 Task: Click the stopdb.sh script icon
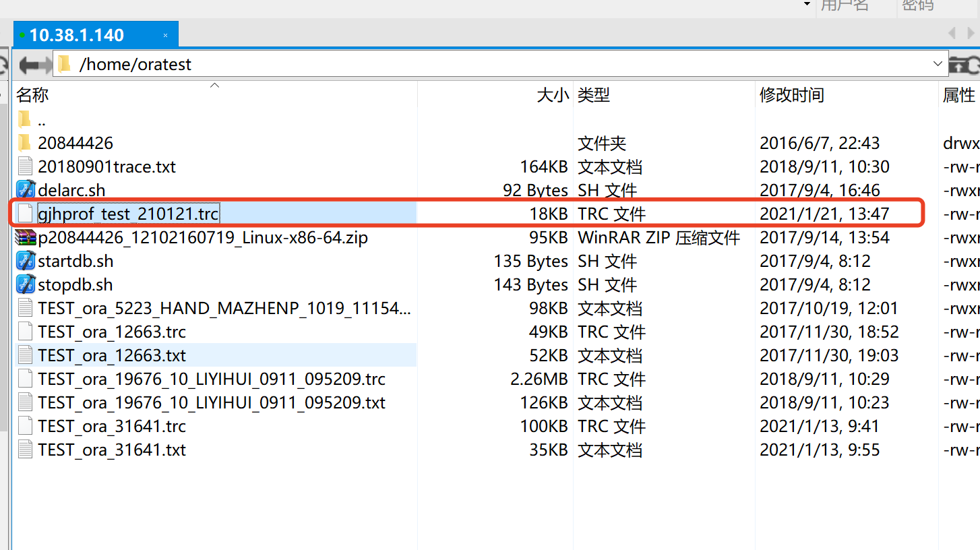tap(26, 284)
